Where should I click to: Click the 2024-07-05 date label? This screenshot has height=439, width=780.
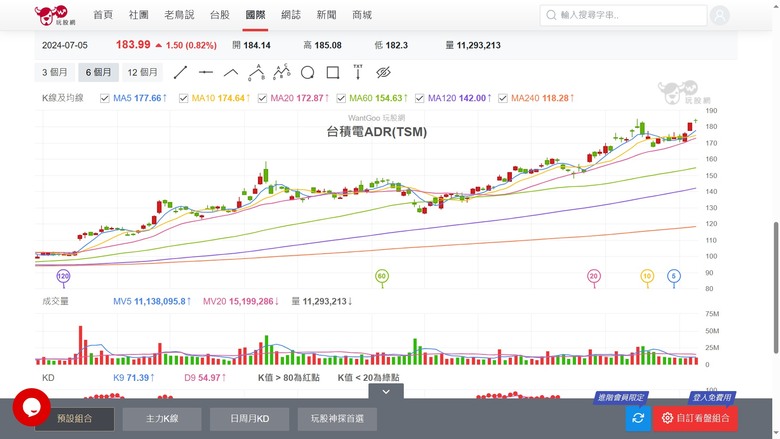pyautogui.click(x=65, y=45)
